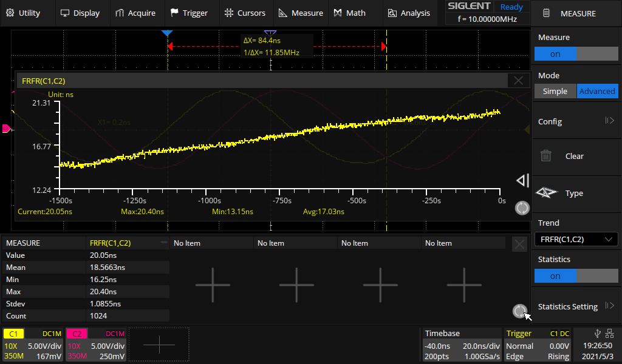Add a measurement in the fourth column
Image resolution: width=622 pixels, height=364 pixels.
tap(380, 285)
